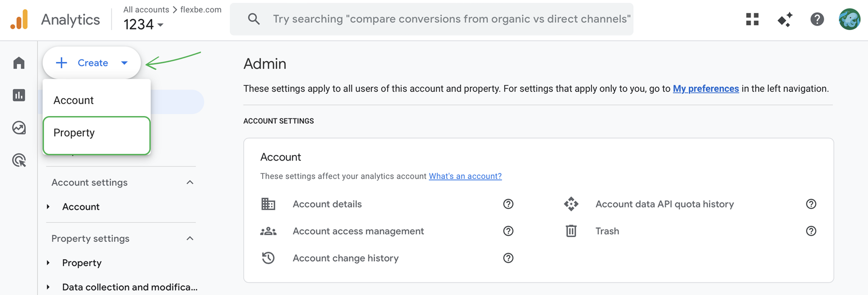Click help icon beside Account details
868x295 pixels.
508,204
